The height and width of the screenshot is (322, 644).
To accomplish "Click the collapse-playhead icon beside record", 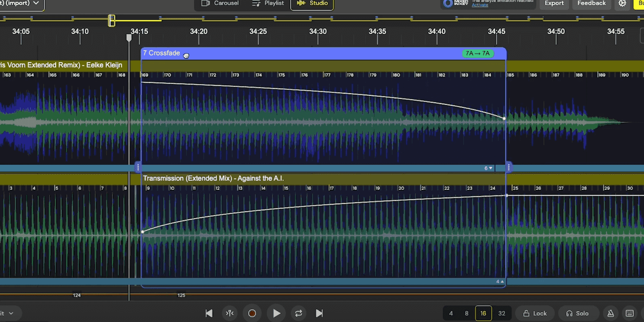I will coord(230,313).
